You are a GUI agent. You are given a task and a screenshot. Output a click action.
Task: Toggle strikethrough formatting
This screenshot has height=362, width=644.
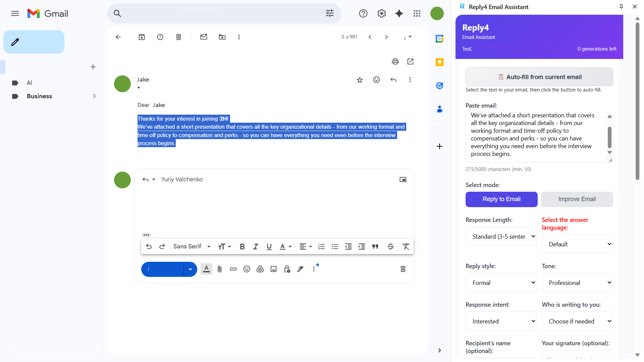pyautogui.click(x=391, y=247)
